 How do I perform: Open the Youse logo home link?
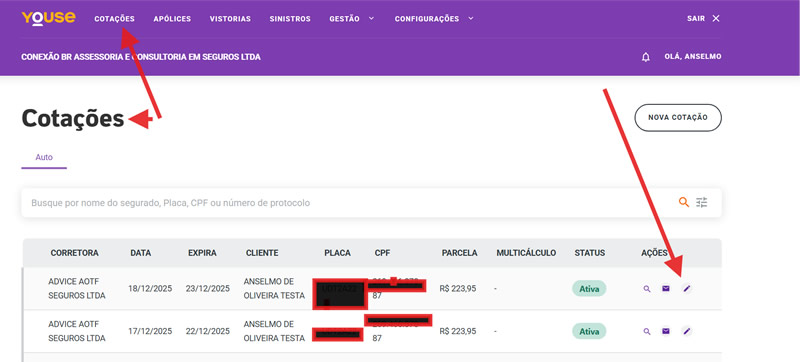pyautogui.click(x=48, y=18)
